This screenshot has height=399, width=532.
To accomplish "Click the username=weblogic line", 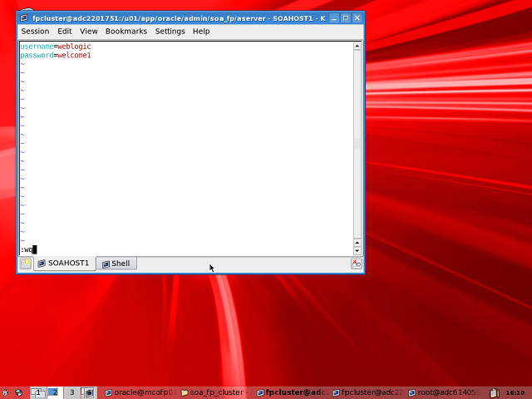I will (56, 47).
